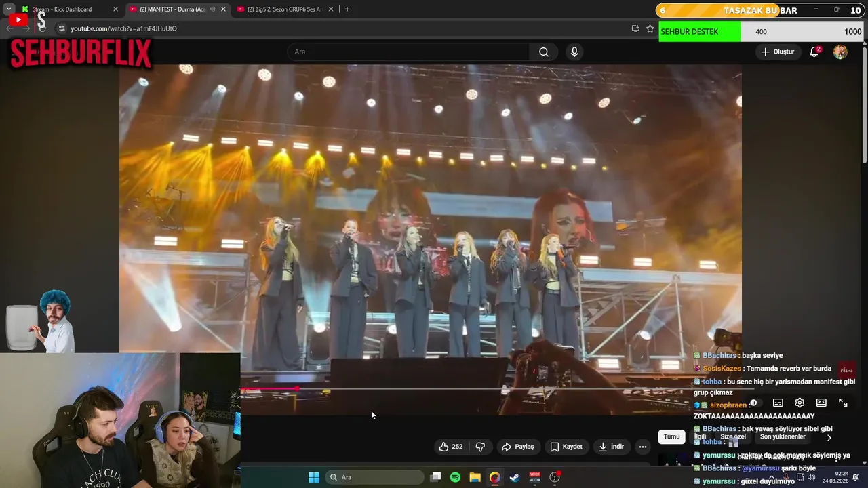Viewport: 868px width, 488px height.
Task: Open Task View on the taskbar
Action: 436,477
